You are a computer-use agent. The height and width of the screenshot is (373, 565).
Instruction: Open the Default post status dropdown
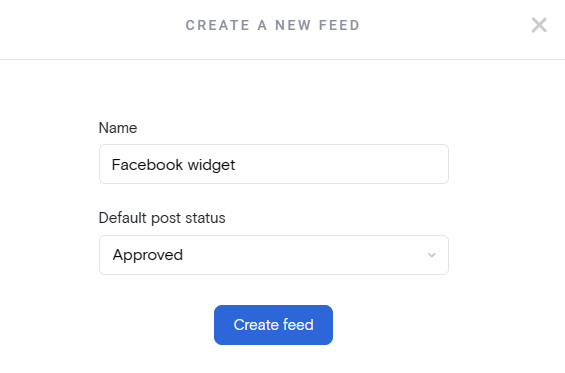tap(274, 255)
